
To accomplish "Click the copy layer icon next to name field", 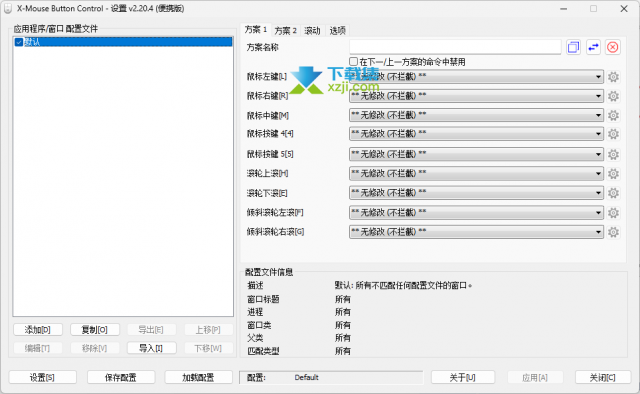I will pyautogui.click(x=573, y=47).
